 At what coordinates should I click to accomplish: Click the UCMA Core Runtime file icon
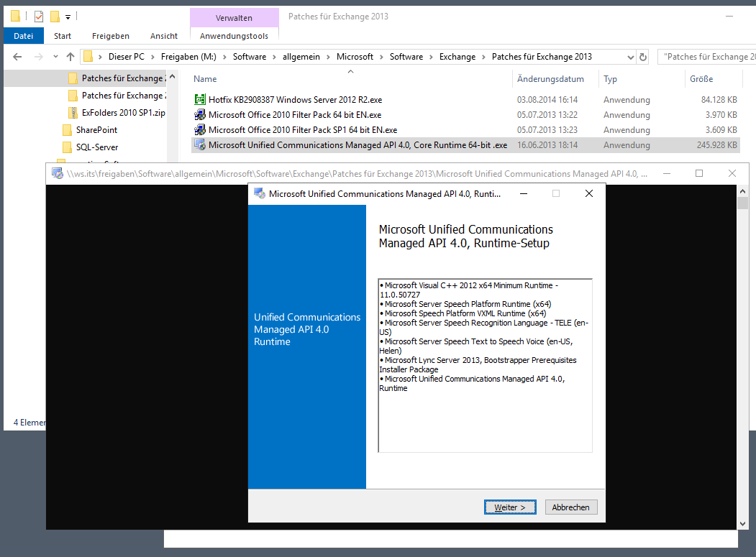click(x=199, y=145)
